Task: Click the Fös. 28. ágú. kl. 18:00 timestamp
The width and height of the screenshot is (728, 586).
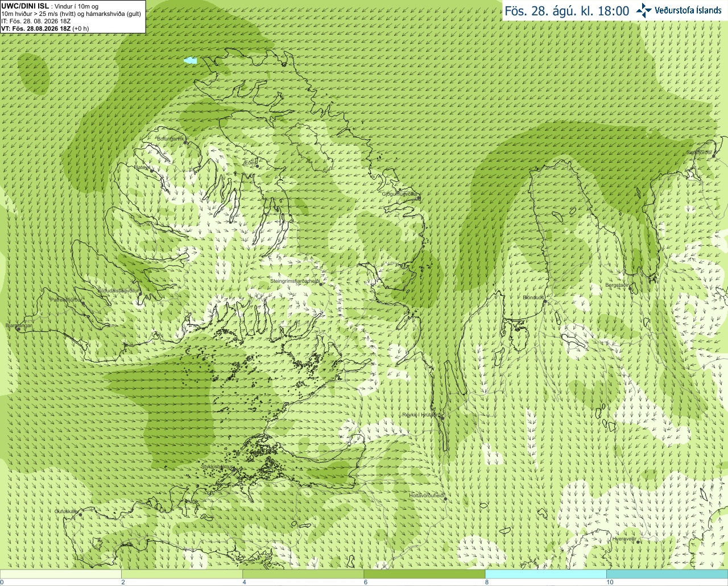Action: [567, 11]
